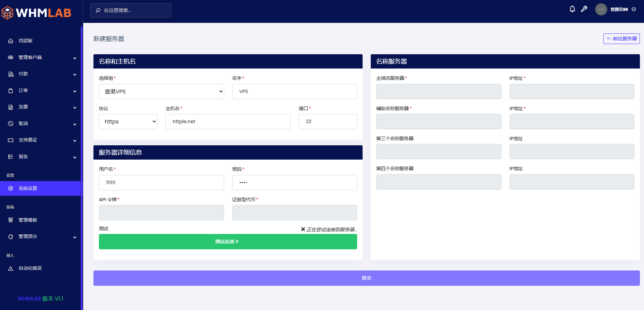This screenshot has height=310, width=644.
Task: Expand the 发票 menu chevron
Action: [75, 108]
